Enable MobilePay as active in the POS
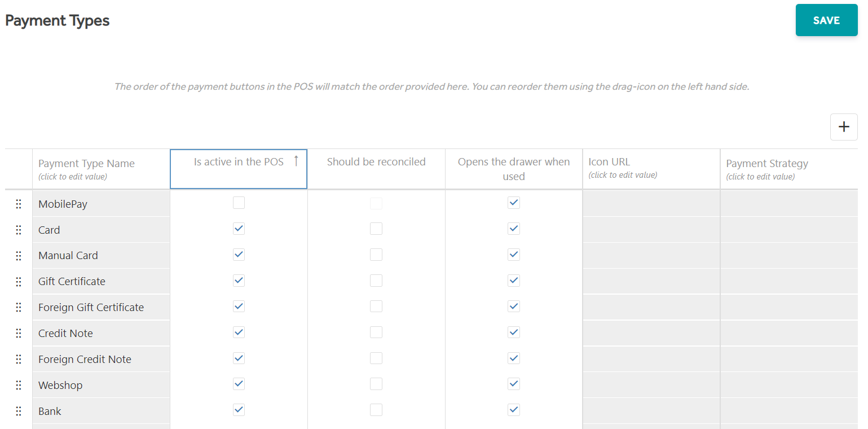The height and width of the screenshot is (429, 868). click(x=239, y=203)
